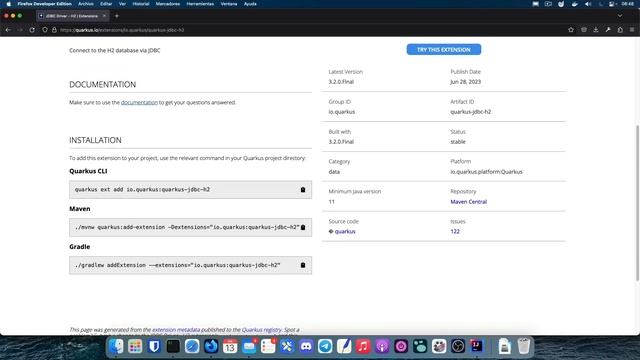Open the Maven Central repository link
Screen dimensions: 640x360
(x=469, y=202)
